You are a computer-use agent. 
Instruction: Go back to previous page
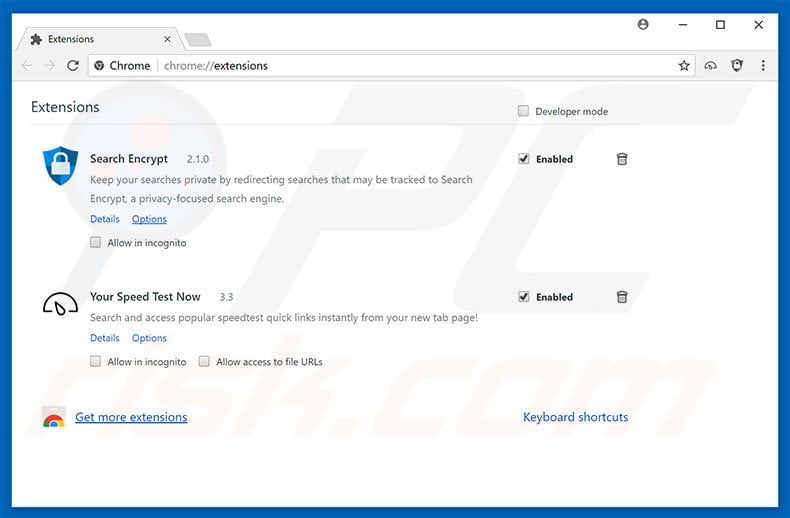[27, 66]
